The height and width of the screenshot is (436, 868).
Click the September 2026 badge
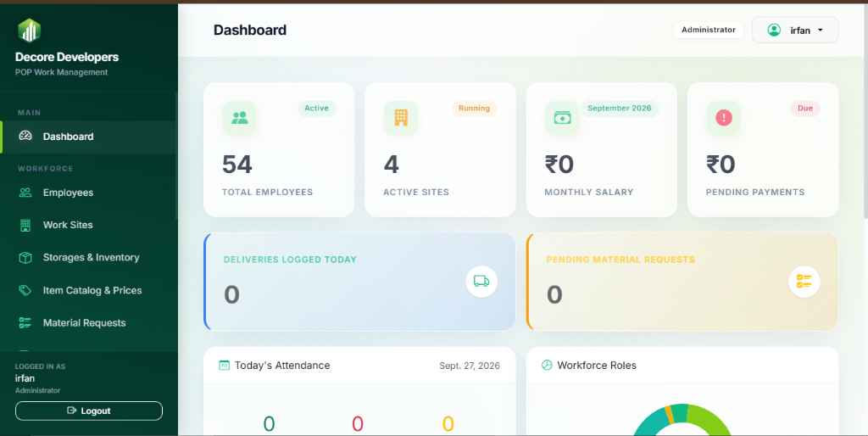(620, 108)
